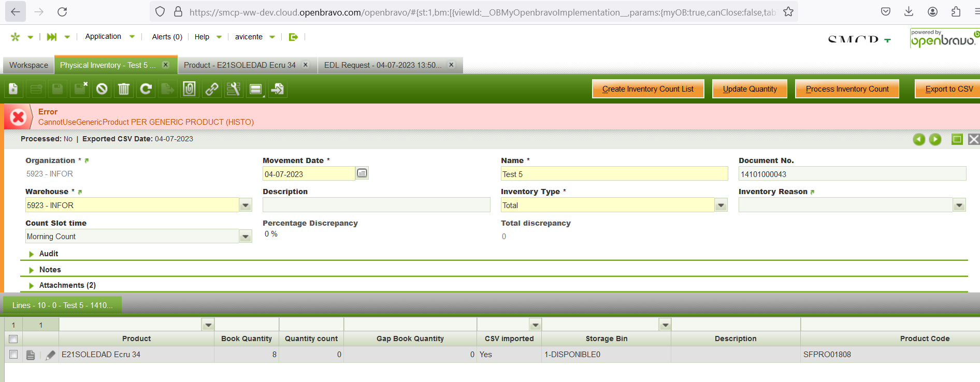Image resolution: width=980 pixels, height=382 pixels.
Task: Open the Inventory Reason dropdown
Action: (959, 205)
